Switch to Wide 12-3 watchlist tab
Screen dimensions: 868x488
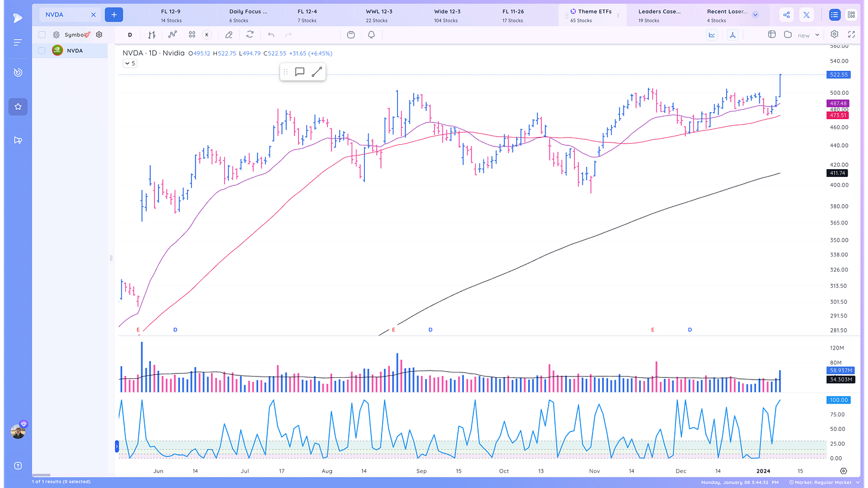pos(458,15)
